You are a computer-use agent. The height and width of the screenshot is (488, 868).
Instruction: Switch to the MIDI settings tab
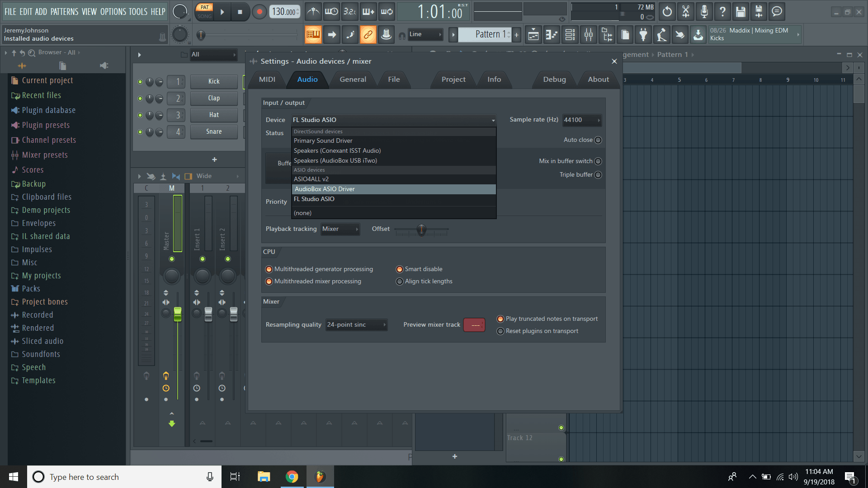pos(266,79)
